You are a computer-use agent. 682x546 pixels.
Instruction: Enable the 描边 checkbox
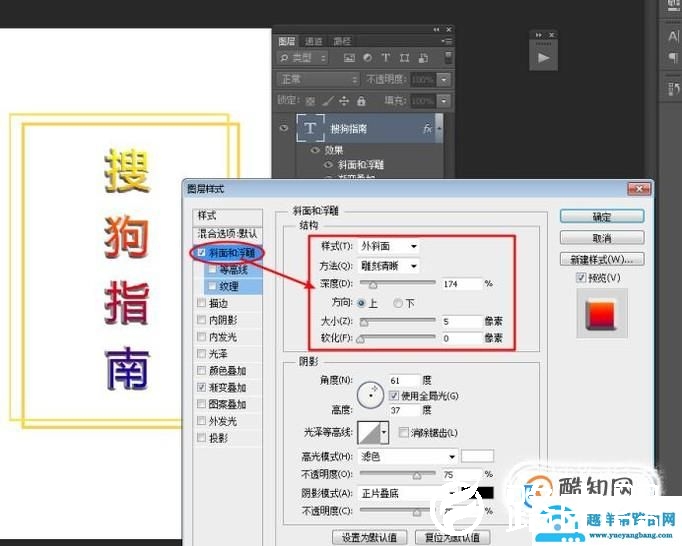point(201,303)
